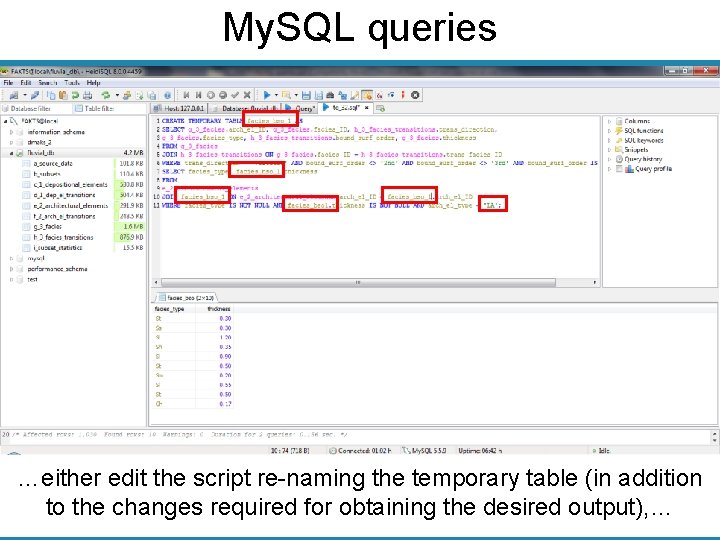720x540 pixels.
Task: Click the highlighted orange toolbar toggle icon
Action: (x=367, y=95)
